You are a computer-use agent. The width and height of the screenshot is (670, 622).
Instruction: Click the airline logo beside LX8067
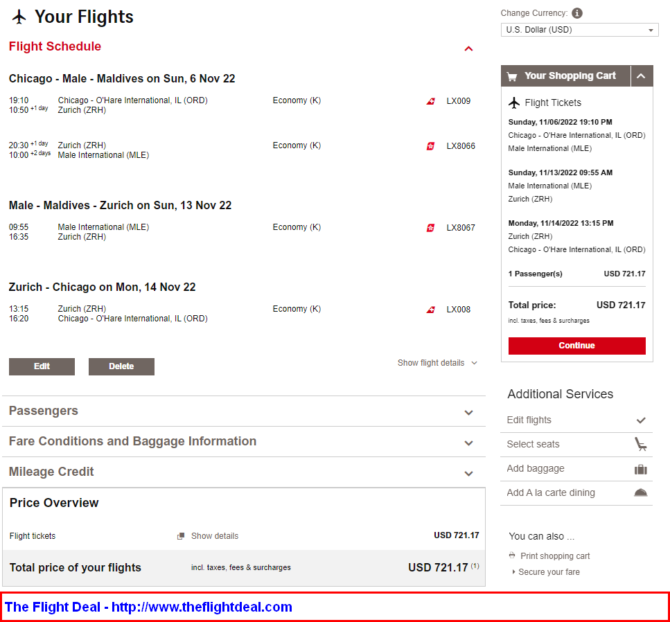point(431,228)
